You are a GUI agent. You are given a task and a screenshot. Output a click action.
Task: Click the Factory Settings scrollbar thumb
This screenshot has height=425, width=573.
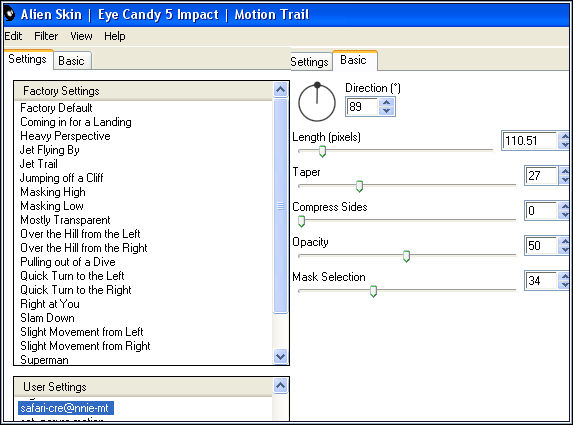(281, 206)
